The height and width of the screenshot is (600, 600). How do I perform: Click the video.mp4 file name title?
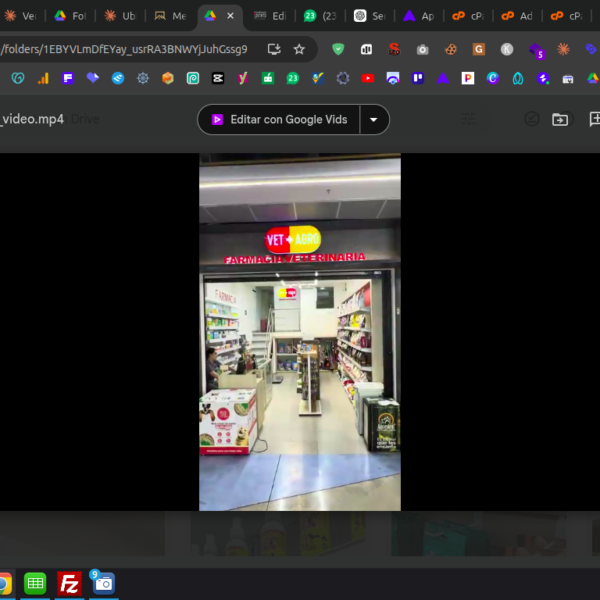32,119
